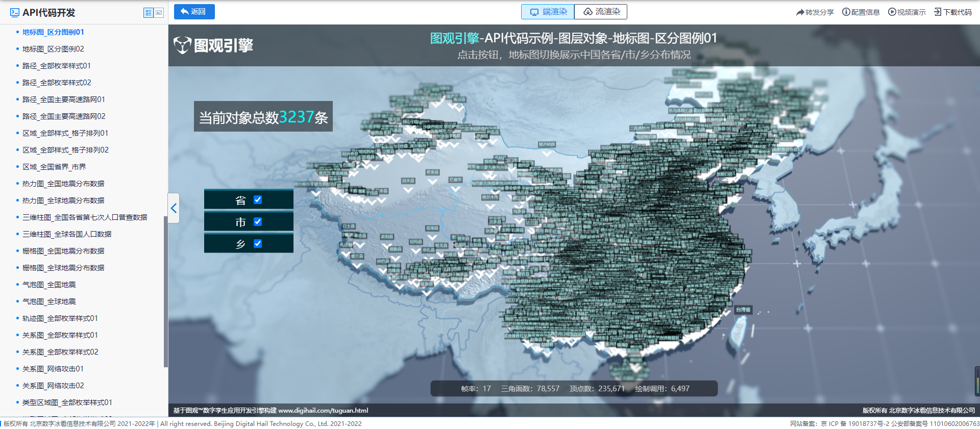Viewport: 980px width, 429px height.
Task: Click the 帧率 17 statistic
Action: pyautogui.click(x=476, y=389)
